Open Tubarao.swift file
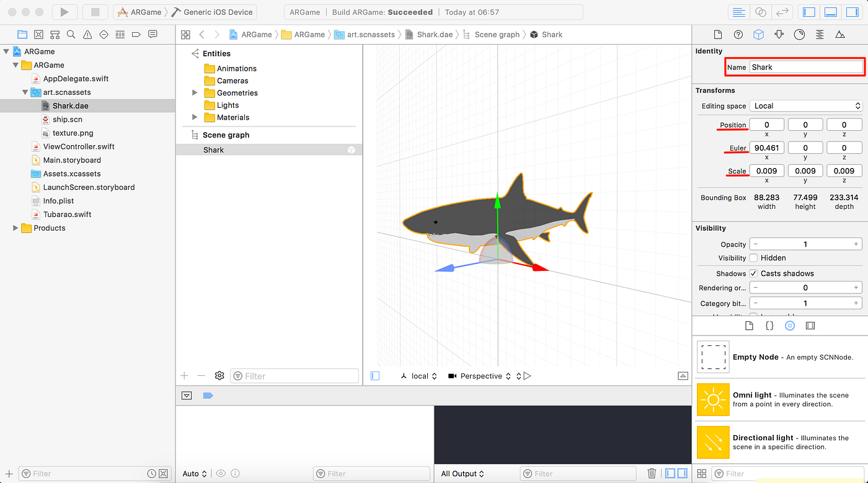This screenshot has width=868, height=483. click(67, 215)
